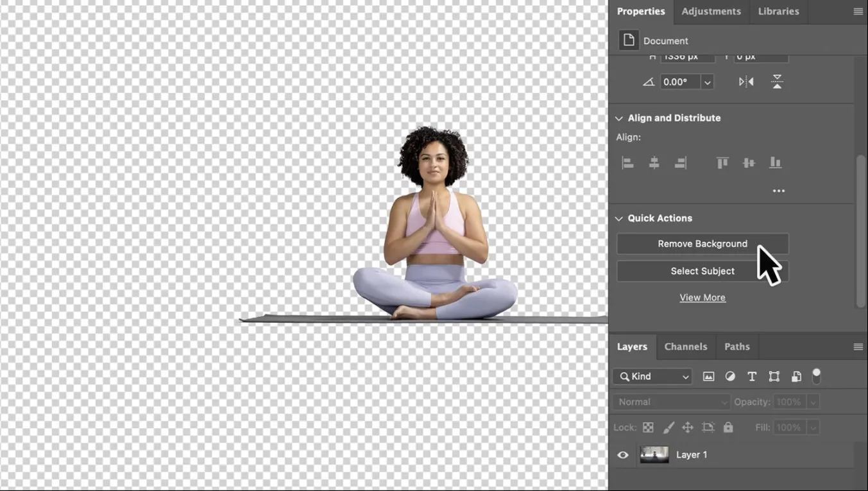868x491 pixels.
Task: Click the flip vertical icon
Action: pyautogui.click(x=777, y=82)
